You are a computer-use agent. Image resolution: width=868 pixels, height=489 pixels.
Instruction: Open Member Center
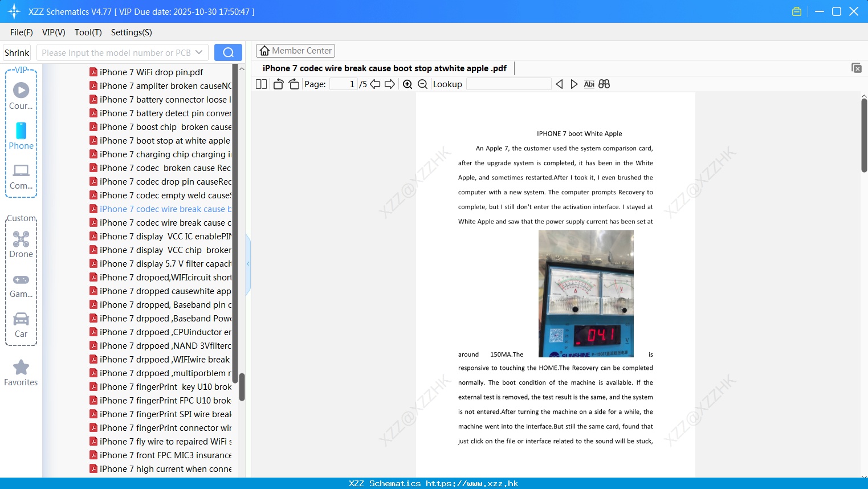295,51
